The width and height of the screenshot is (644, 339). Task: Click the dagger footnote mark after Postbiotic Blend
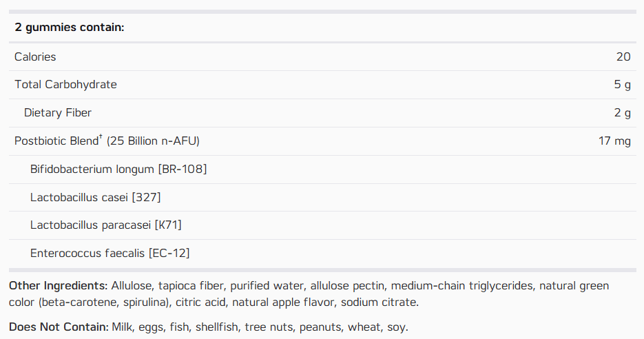pyautogui.click(x=101, y=137)
